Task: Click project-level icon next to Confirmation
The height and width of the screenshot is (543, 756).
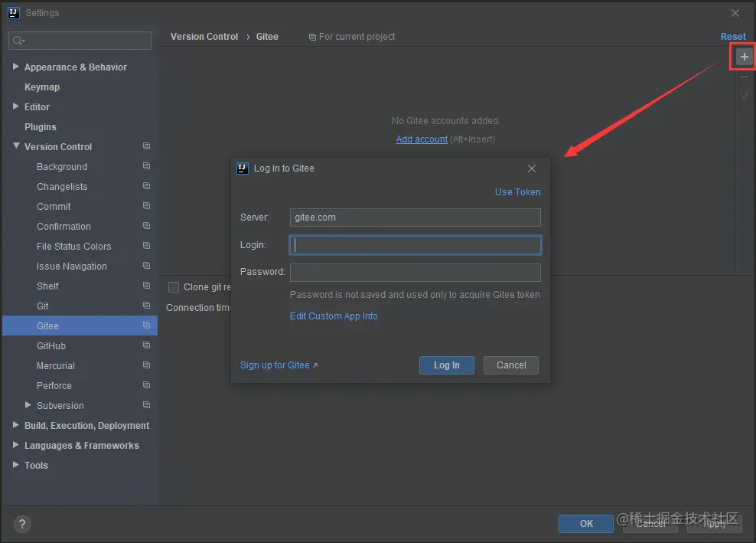Action: point(147,226)
